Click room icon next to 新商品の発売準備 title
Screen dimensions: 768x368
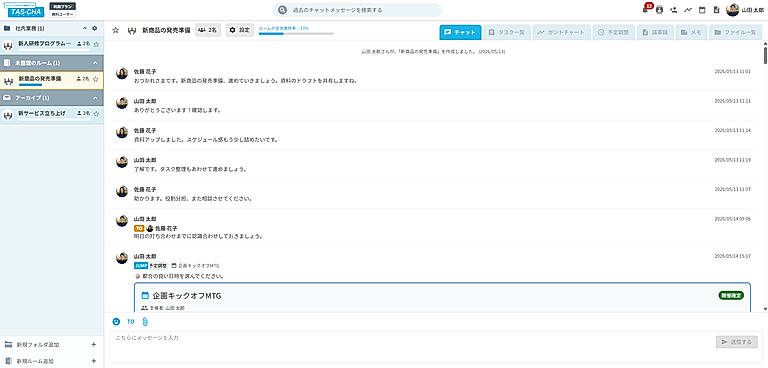(x=131, y=30)
